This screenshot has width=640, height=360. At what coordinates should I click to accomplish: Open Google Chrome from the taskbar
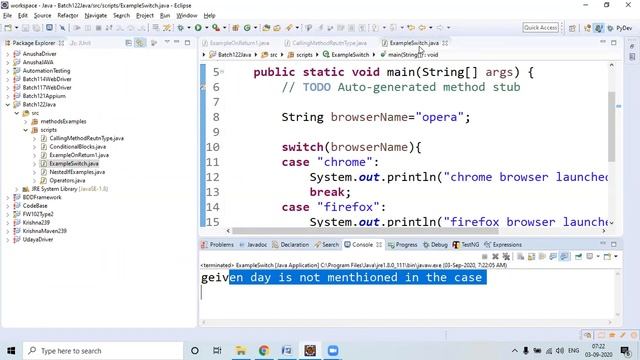(x=264, y=350)
